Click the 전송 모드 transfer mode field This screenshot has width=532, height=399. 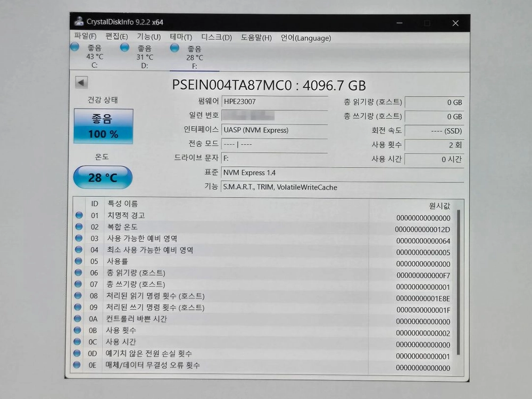(275, 144)
